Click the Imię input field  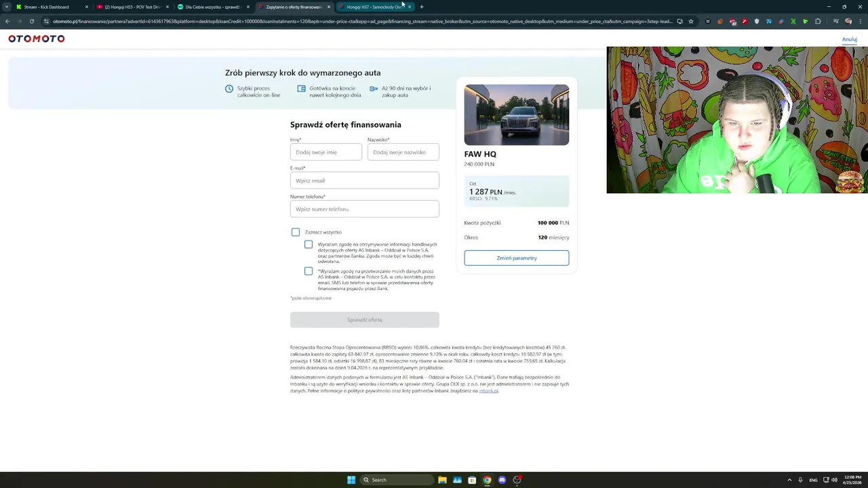(326, 152)
